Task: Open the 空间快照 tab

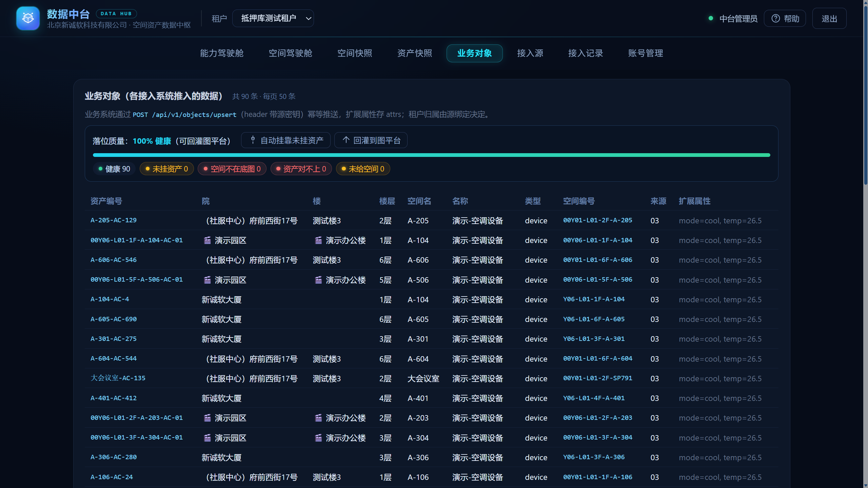Action: pos(355,53)
